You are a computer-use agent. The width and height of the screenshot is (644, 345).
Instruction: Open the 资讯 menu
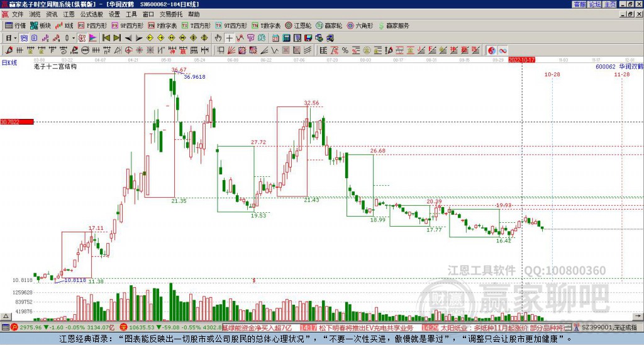coord(52,14)
